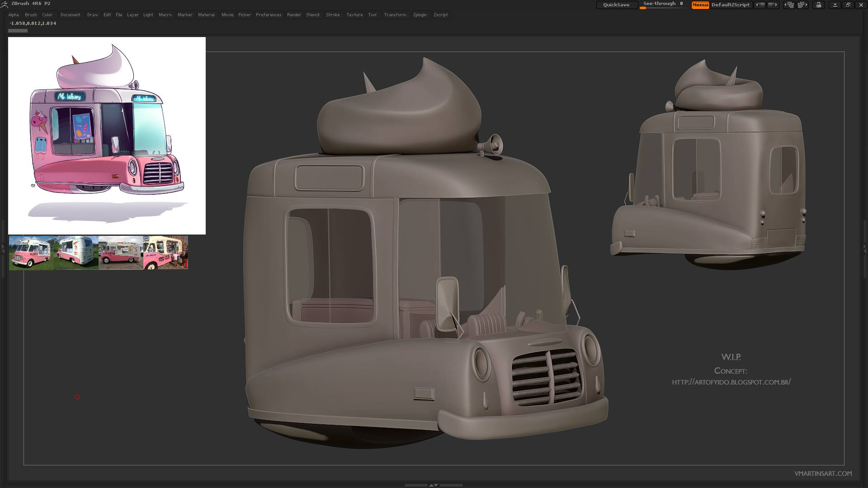The image size is (868, 488).
Task: Open the Layer menu
Action: (133, 15)
